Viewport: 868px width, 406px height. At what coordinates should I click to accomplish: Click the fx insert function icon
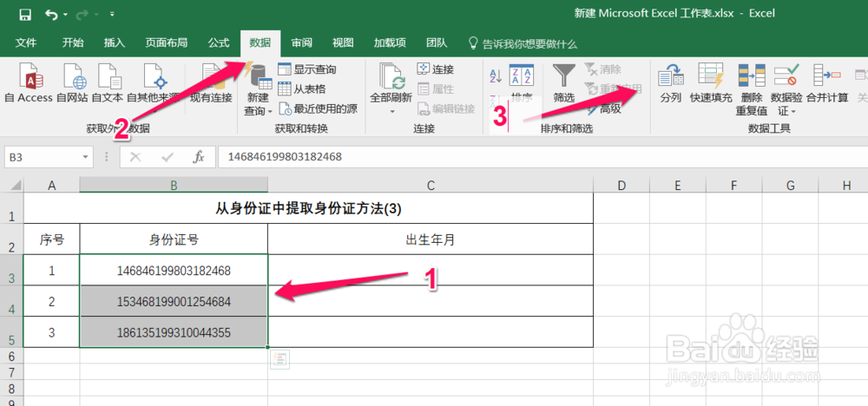tap(199, 158)
